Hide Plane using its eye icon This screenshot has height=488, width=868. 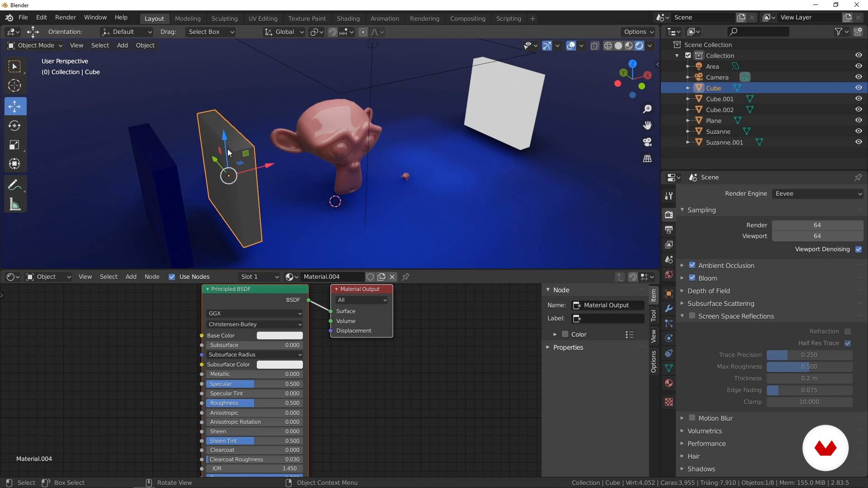point(859,121)
